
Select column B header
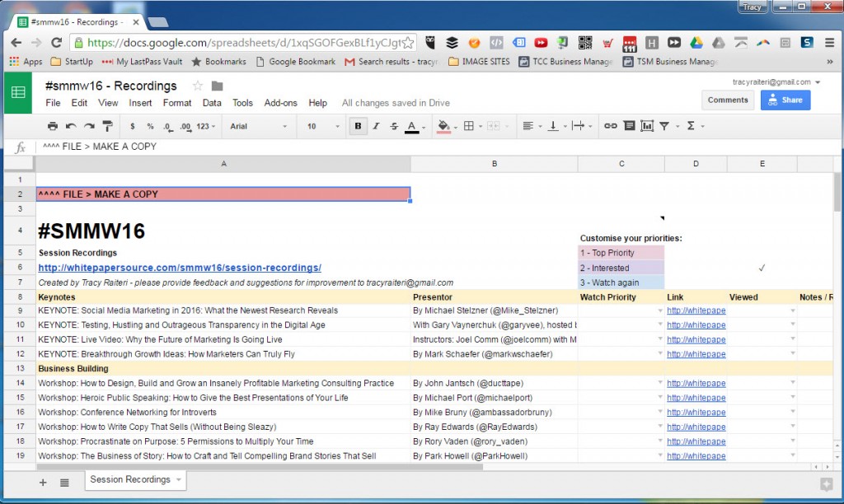click(495, 164)
